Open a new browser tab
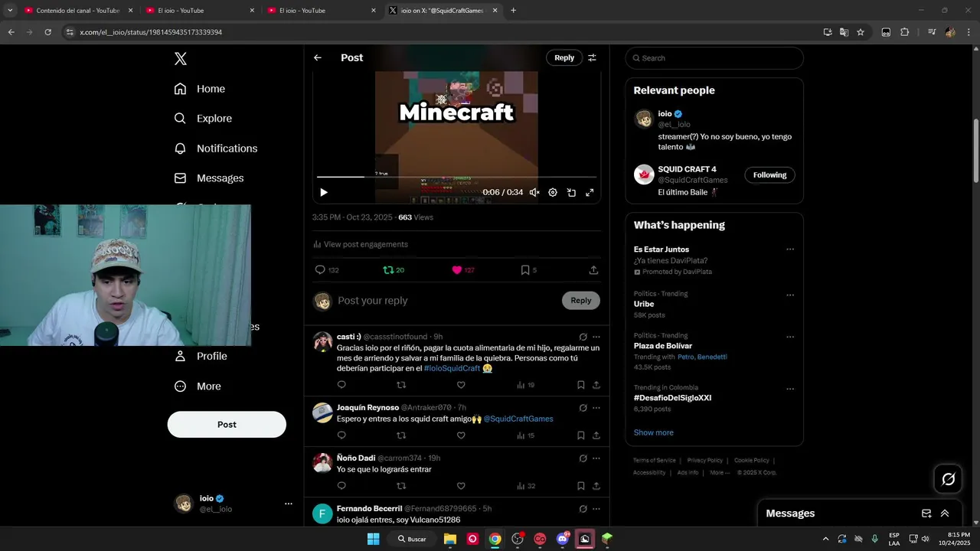Screen dimensions: 980x551 pyautogui.click(x=513, y=11)
